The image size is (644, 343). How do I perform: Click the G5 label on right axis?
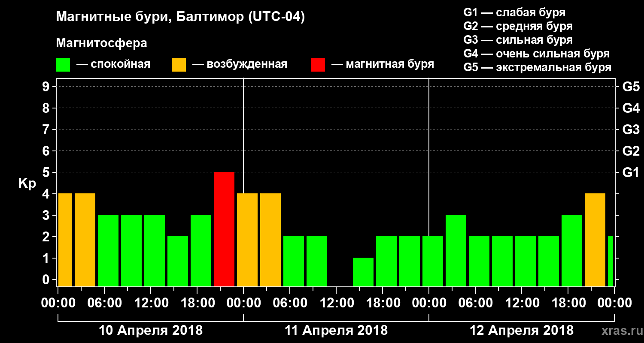click(631, 87)
